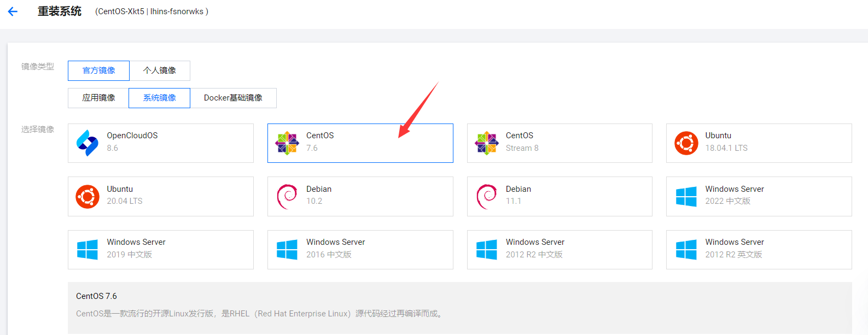Click the Windows Server 2016 logo icon
This screenshot has width=868, height=335.
point(287,250)
